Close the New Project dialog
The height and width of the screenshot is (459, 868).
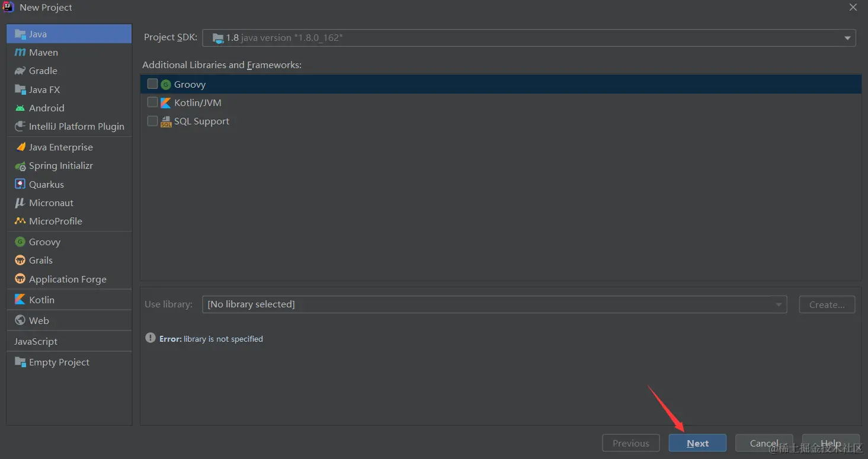[x=853, y=8]
